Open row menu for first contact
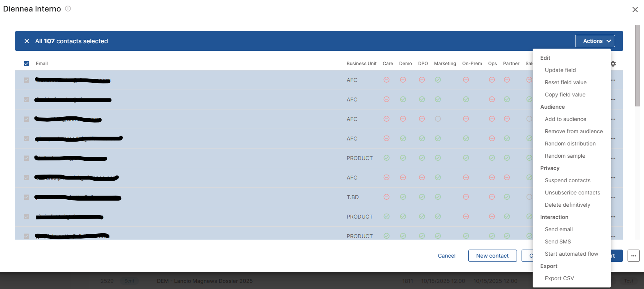This screenshot has width=644, height=289. tap(613, 80)
